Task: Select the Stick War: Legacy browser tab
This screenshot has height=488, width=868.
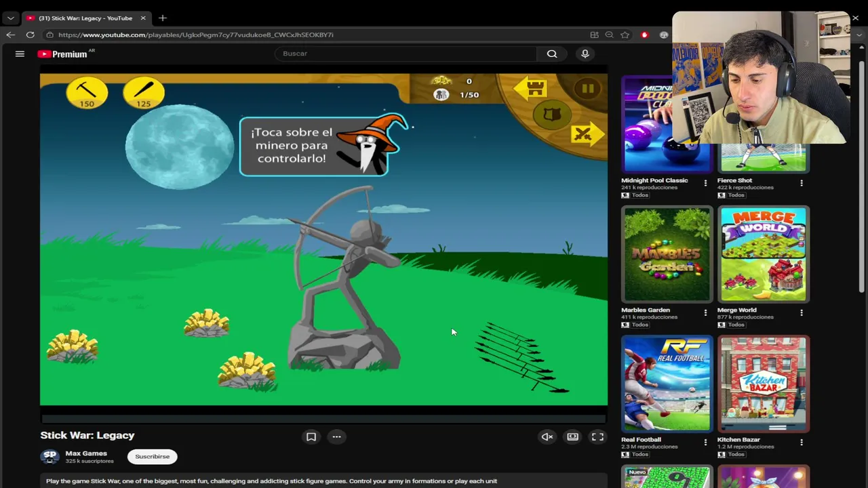Action: pyautogui.click(x=85, y=18)
